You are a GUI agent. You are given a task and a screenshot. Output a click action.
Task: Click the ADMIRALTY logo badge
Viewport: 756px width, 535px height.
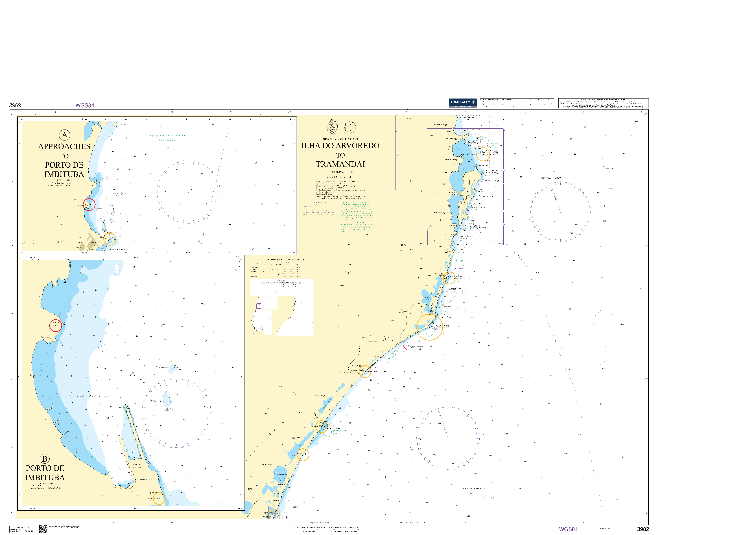pos(463,103)
